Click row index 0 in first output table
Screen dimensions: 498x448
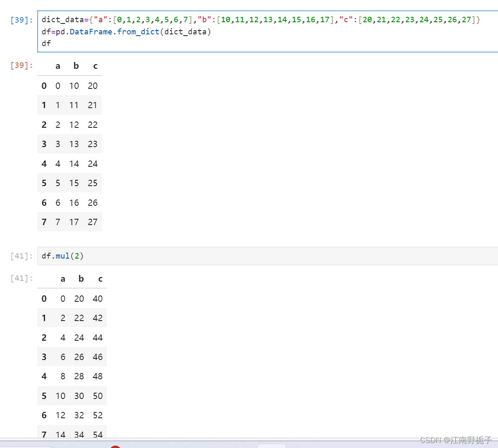click(x=44, y=85)
